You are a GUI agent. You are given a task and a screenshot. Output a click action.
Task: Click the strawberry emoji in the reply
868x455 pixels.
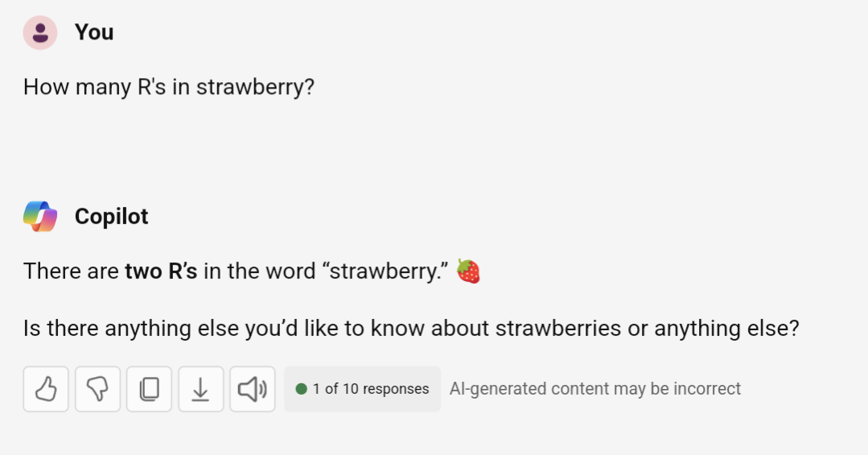pyautogui.click(x=468, y=271)
